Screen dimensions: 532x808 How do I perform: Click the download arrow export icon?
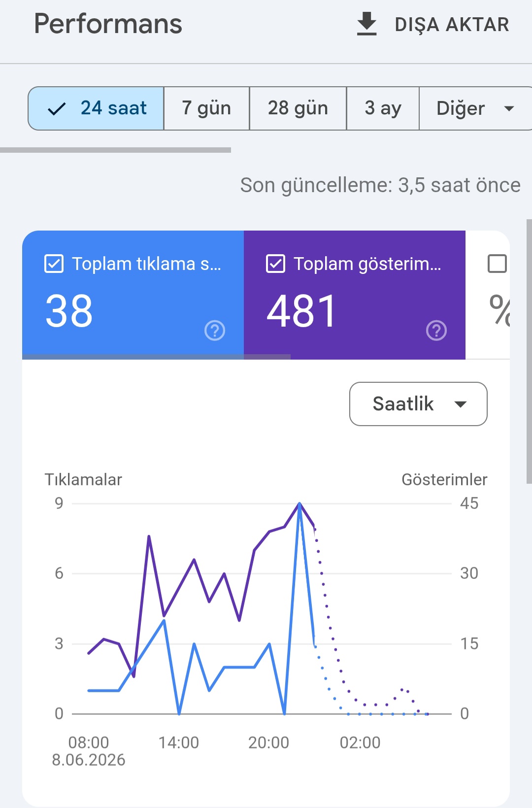[x=366, y=24]
